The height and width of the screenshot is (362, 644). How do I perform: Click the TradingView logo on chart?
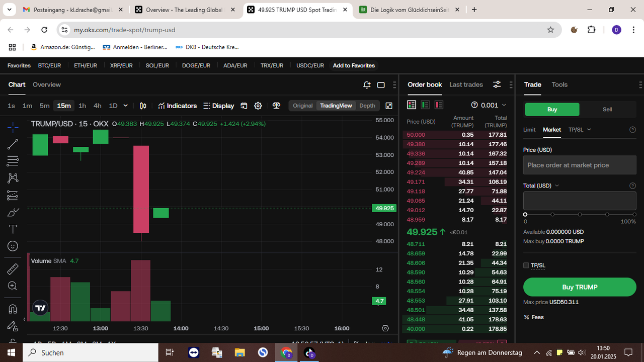point(40,308)
